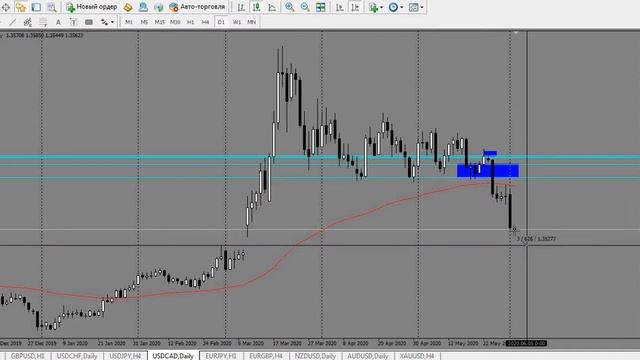Open the XAUUSD,H4 chart tab
The image size is (640, 360).
(417, 356)
